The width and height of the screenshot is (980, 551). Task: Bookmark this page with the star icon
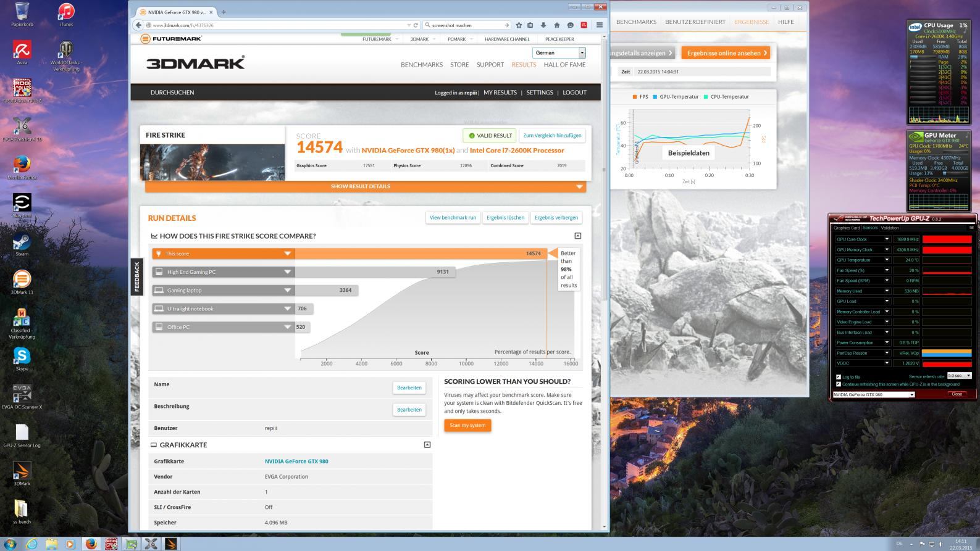click(x=519, y=25)
